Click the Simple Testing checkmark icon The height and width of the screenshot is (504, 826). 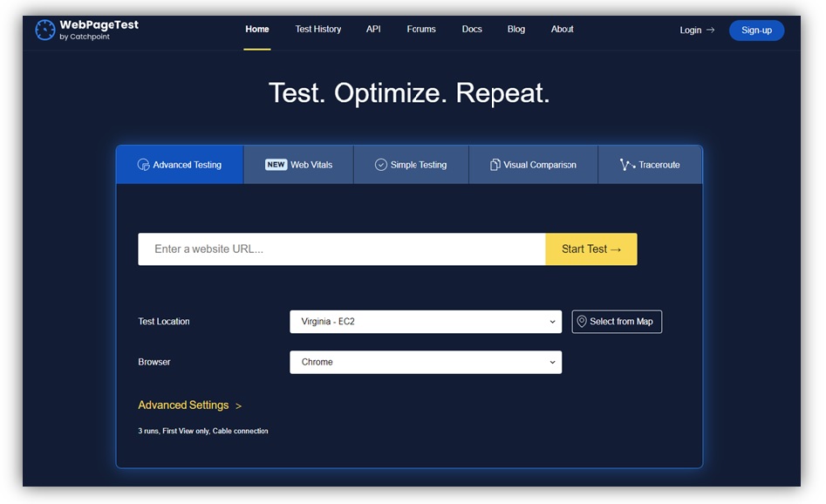(x=380, y=164)
